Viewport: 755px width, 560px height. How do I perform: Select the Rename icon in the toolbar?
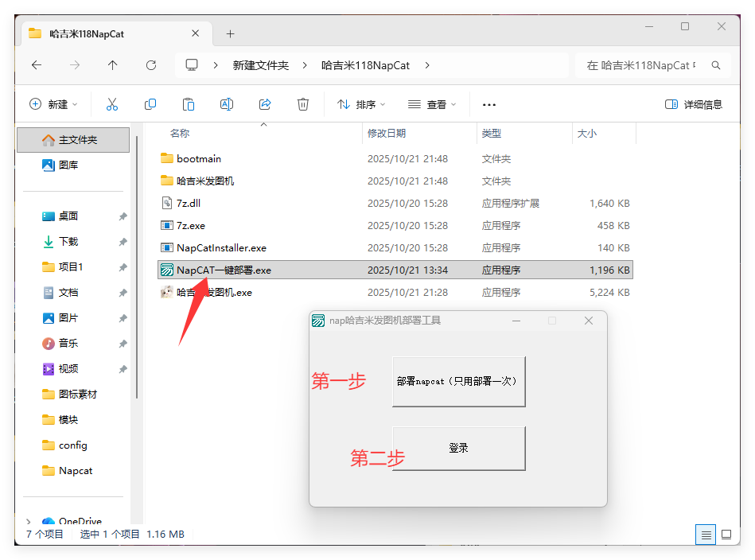(x=227, y=104)
